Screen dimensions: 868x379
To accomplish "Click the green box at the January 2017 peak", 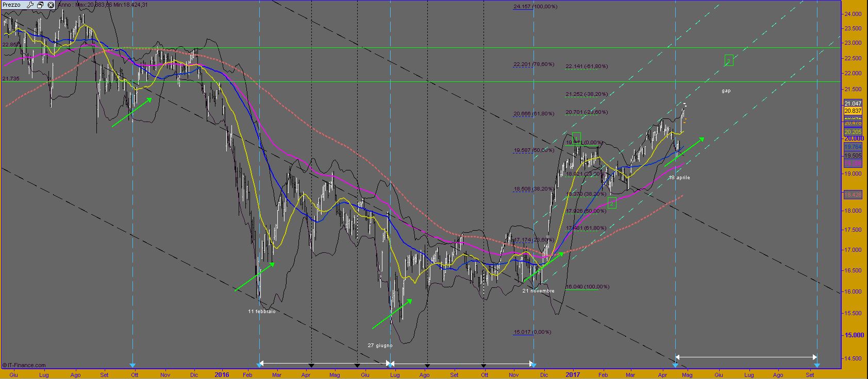I will (x=576, y=138).
